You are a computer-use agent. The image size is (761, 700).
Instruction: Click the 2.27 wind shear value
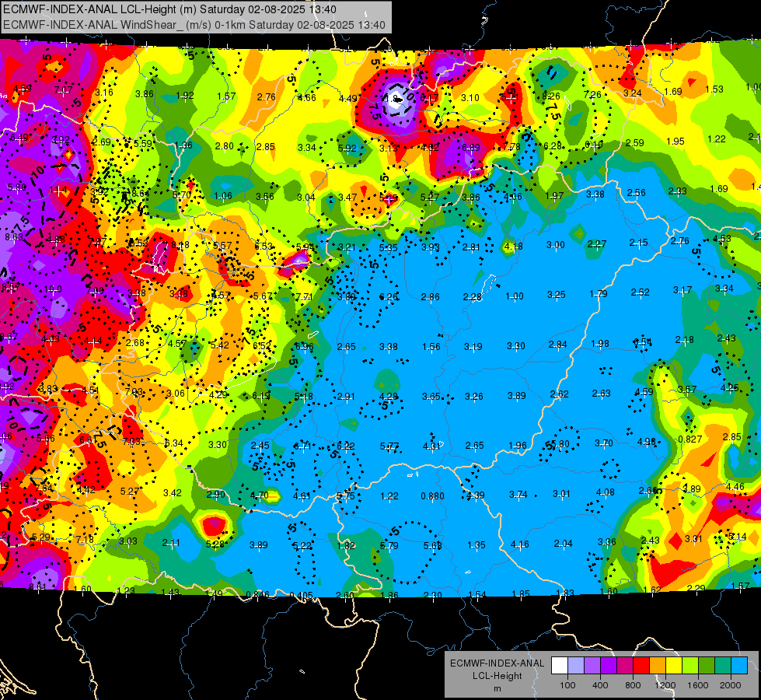click(x=596, y=244)
